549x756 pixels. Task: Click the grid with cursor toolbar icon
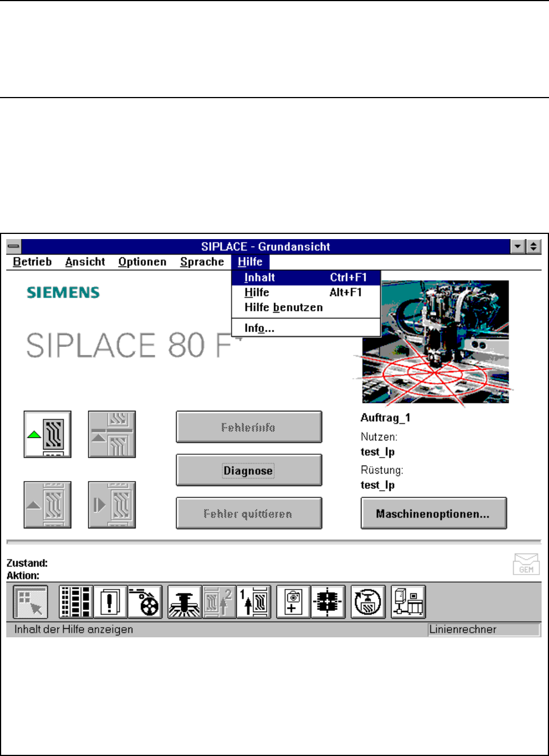(30, 602)
